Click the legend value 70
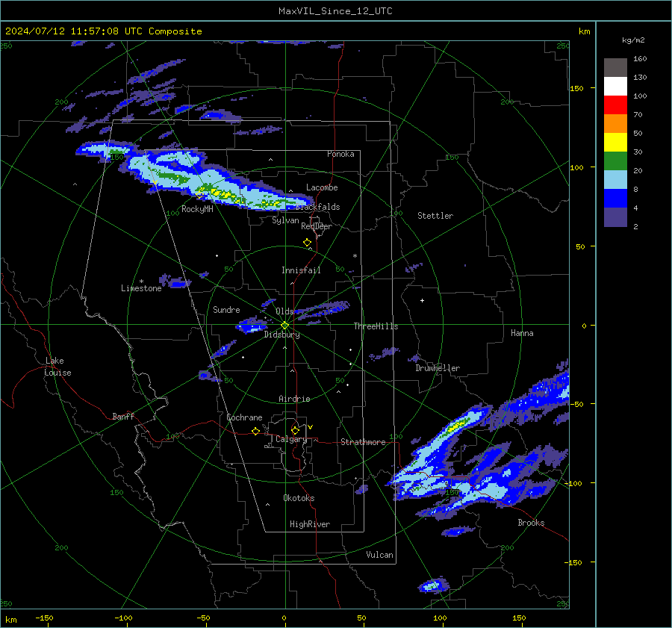Viewport: 672px width, 628px height. click(x=638, y=114)
